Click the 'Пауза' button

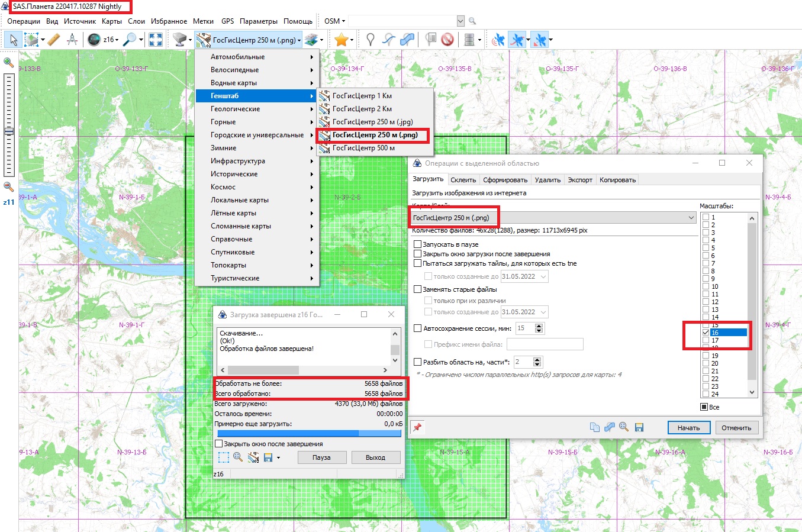[x=321, y=457]
